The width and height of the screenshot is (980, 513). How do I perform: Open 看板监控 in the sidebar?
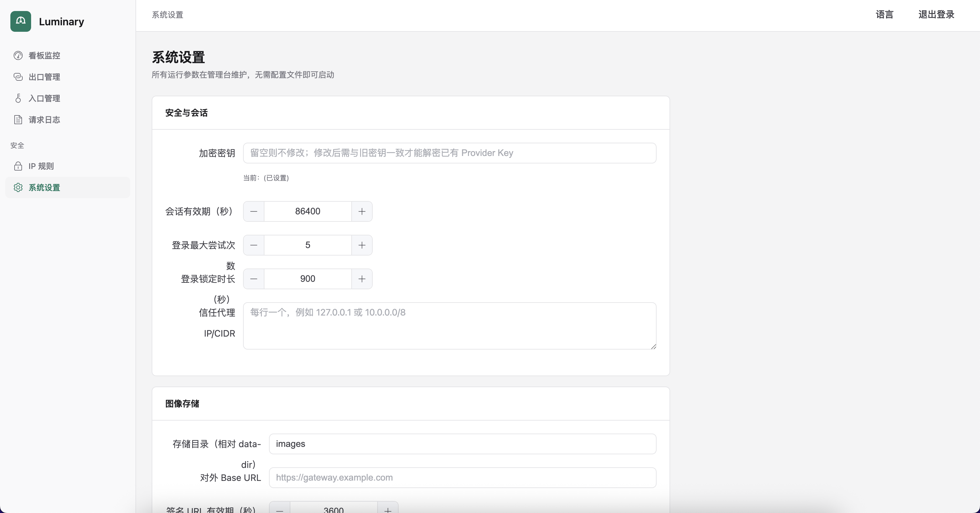[x=68, y=55]
